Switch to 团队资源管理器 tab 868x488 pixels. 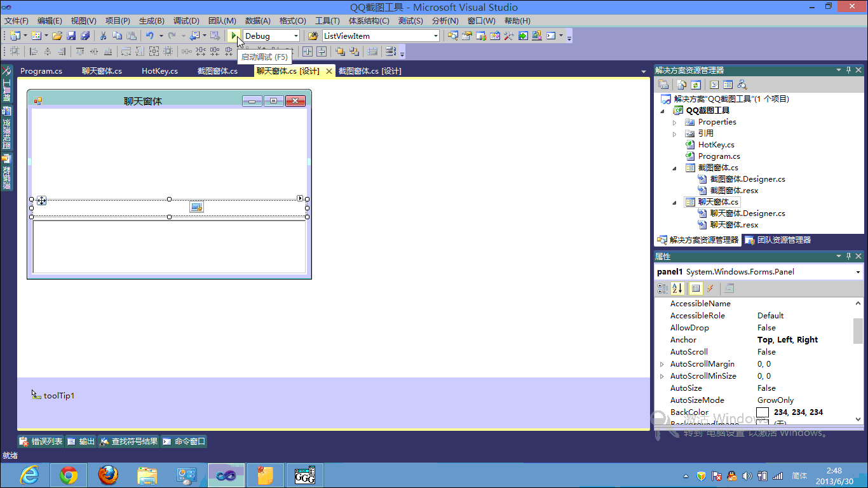point(778,240)
